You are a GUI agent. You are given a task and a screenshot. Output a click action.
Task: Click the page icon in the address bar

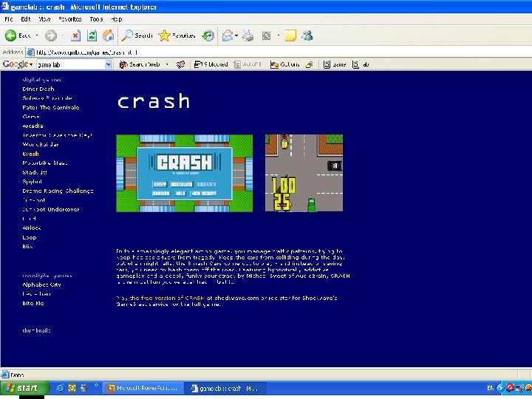pos(30,52)
